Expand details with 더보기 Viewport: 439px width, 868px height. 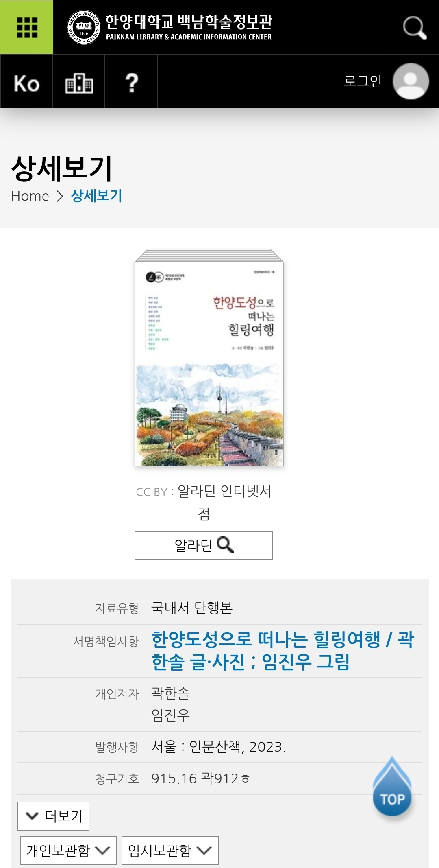click(x=53, y=816)
